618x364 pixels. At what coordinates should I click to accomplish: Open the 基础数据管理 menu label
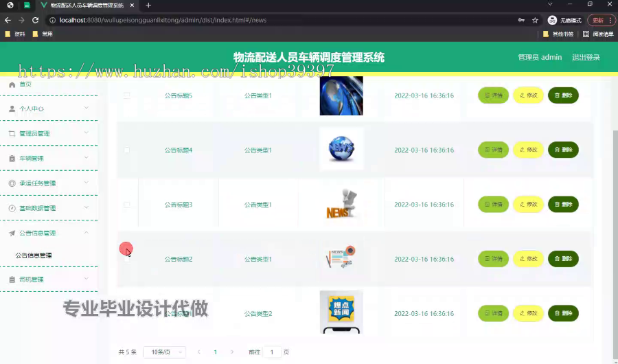[38, 208]
